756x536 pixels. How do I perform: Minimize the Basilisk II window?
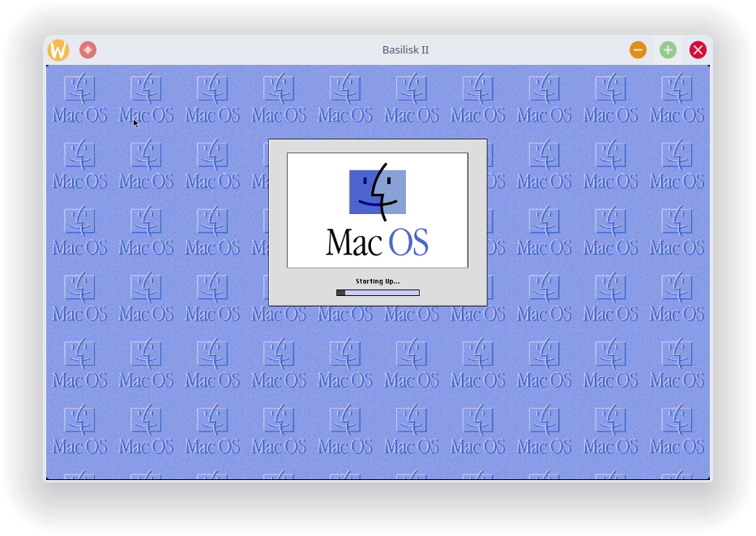pyautogui.click(x=638, y=49)
